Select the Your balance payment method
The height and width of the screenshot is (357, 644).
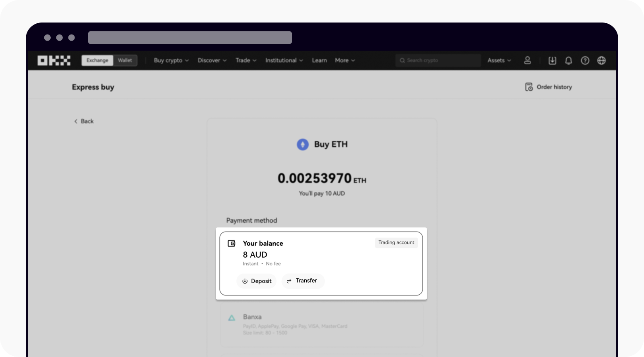321,263
